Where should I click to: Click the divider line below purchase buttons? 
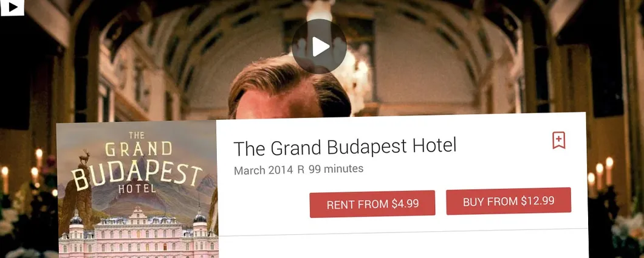coord(402,232)
